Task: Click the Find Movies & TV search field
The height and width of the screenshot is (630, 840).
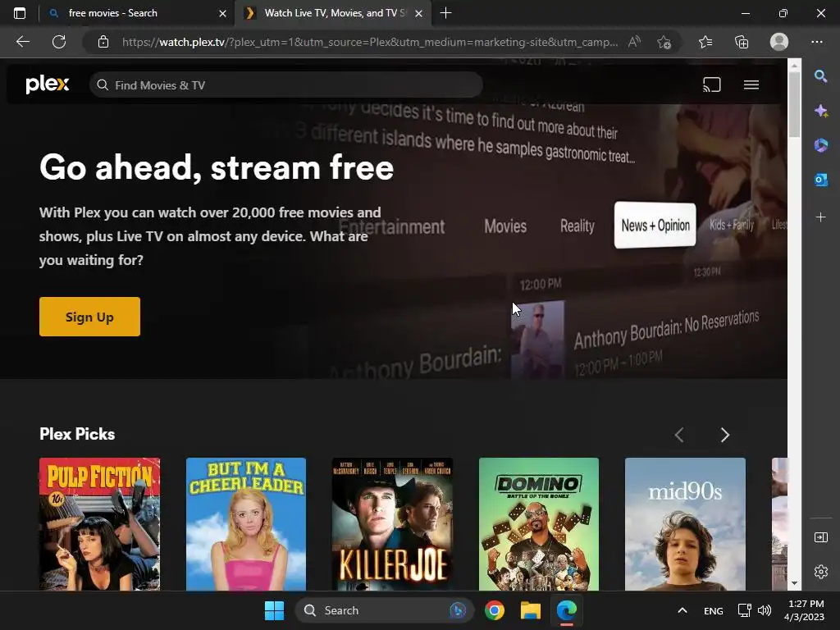Action: pos(286,85)
